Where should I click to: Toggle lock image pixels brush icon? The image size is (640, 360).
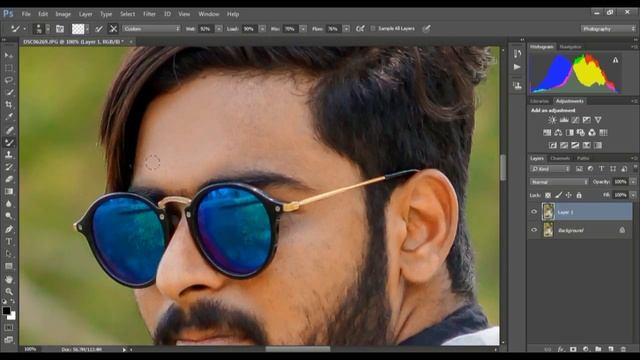pyautogui.click(x=558, y=196)
